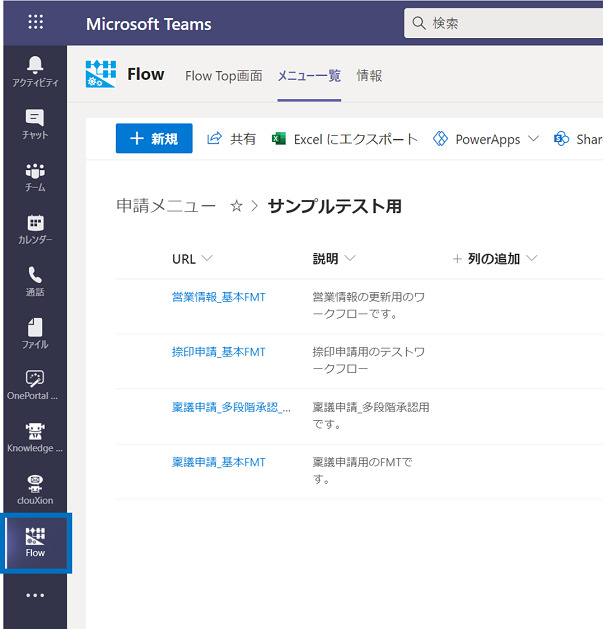Favorite the list with star icon

(237, 206)
